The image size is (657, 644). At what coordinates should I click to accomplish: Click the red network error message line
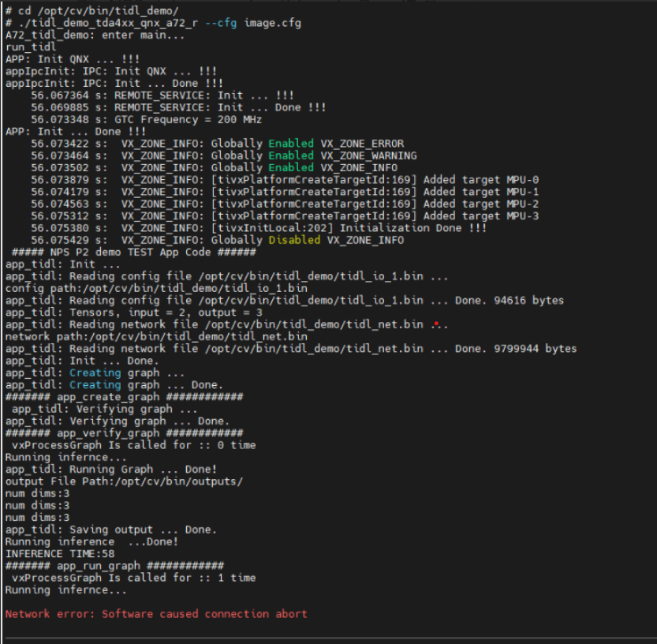(156, 614)
